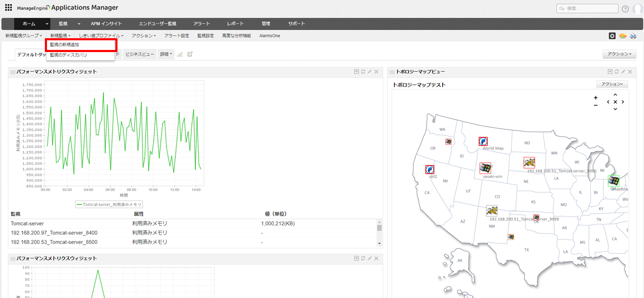Viewport: 644px width, 298px height.
Task: Expand the 新規監視グループ dropdown
Action: [24, 36]
